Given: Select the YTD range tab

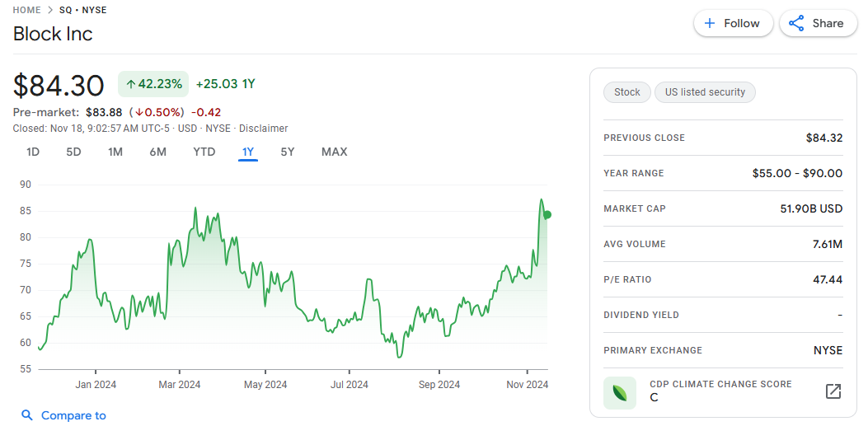Looking at the screenshot, I should pyautogui.click(x=204, y=152).
